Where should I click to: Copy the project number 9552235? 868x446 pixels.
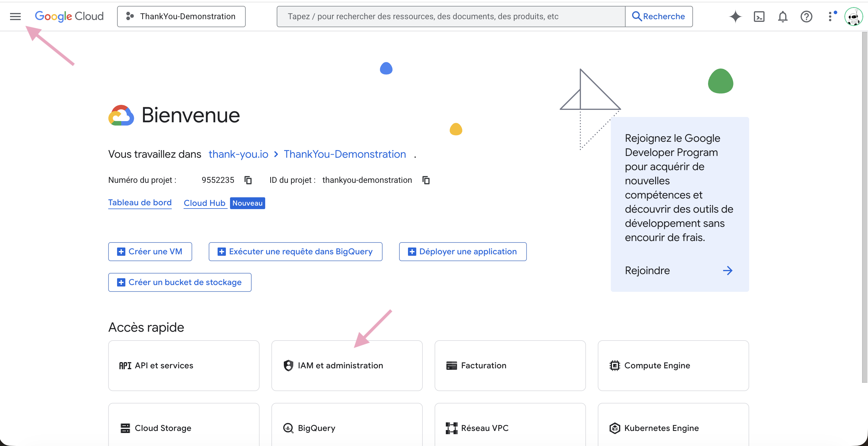click(248, 180)
